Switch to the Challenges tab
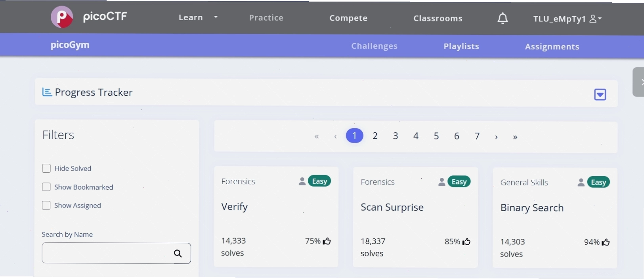This screenshot has height=280, width=644. click(374, 46)
